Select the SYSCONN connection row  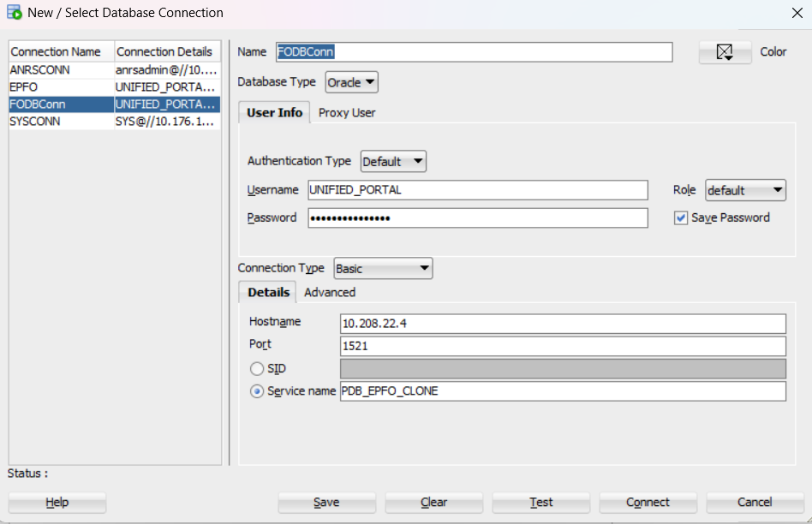[x=115, y=122]
